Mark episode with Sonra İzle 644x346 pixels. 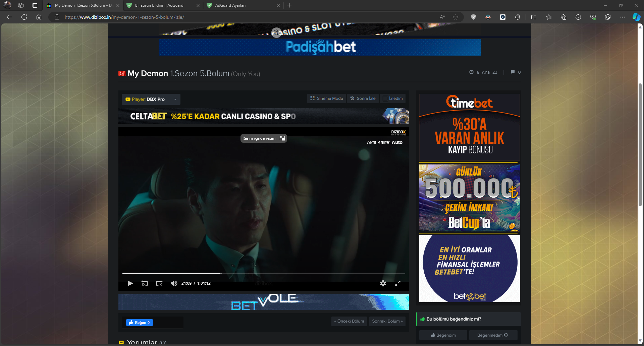tap(363, 98)
